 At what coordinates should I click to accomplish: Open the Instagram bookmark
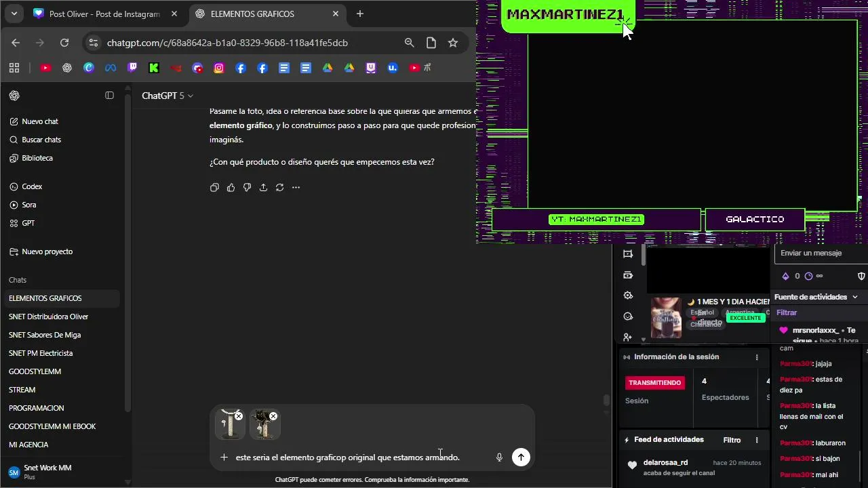[219, 68]
